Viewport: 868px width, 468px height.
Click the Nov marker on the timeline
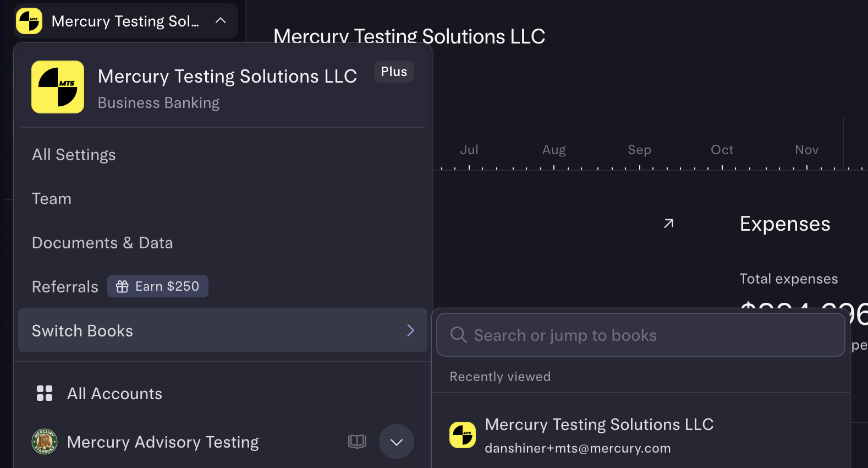pyautogui.click(x=807, y=150)
